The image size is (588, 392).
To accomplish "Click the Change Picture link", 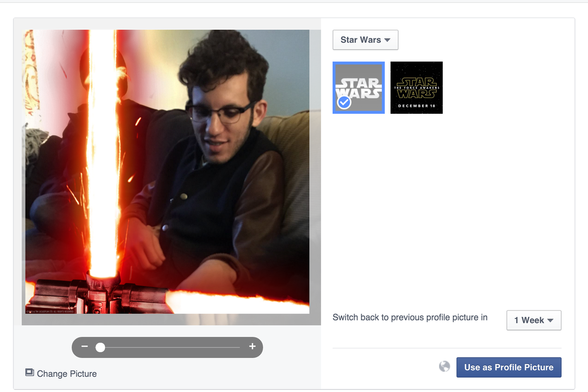I will (x=67, y=374).
